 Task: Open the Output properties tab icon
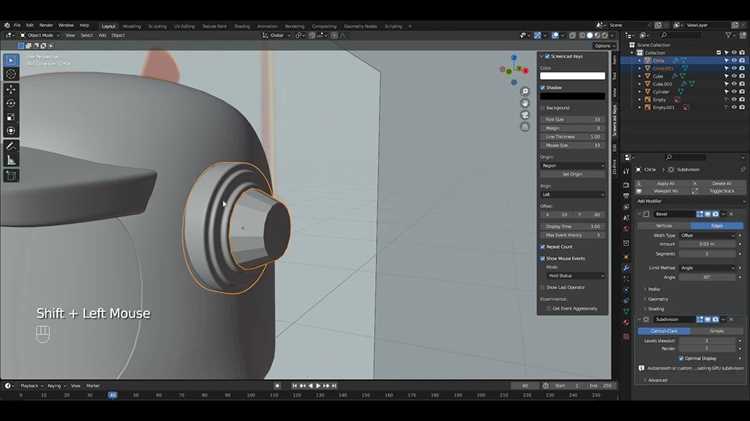(x=626, y=196)
